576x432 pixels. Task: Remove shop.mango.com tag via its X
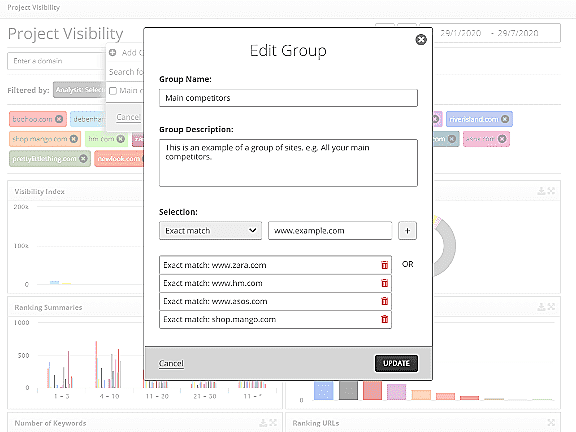[x=74, y=139]
